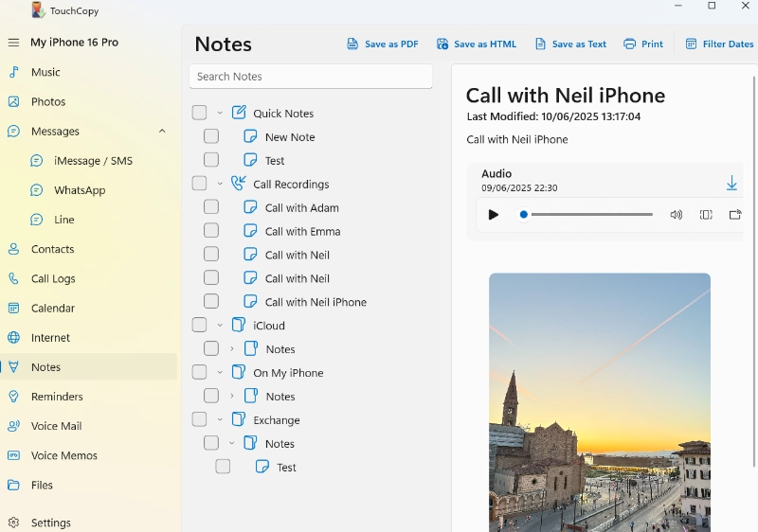Tick the Call with Neil iPhone checkbox
The width and height of the screenshot is (758, 532).
(210, 301)
